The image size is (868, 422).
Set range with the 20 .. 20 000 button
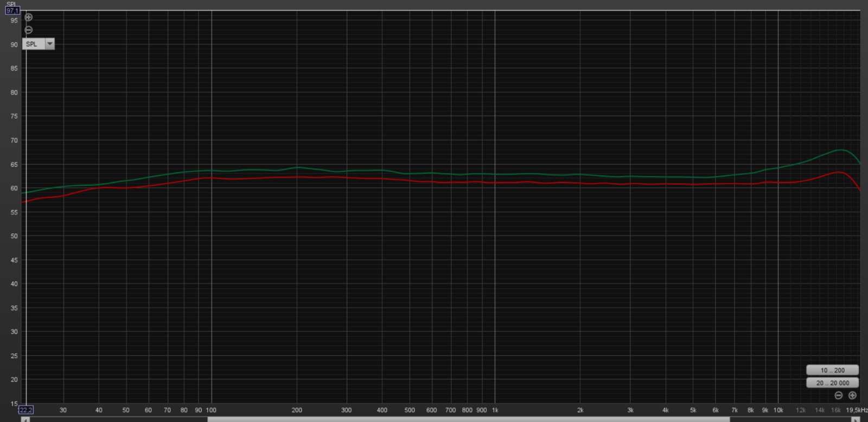click(x=832, y=383)
